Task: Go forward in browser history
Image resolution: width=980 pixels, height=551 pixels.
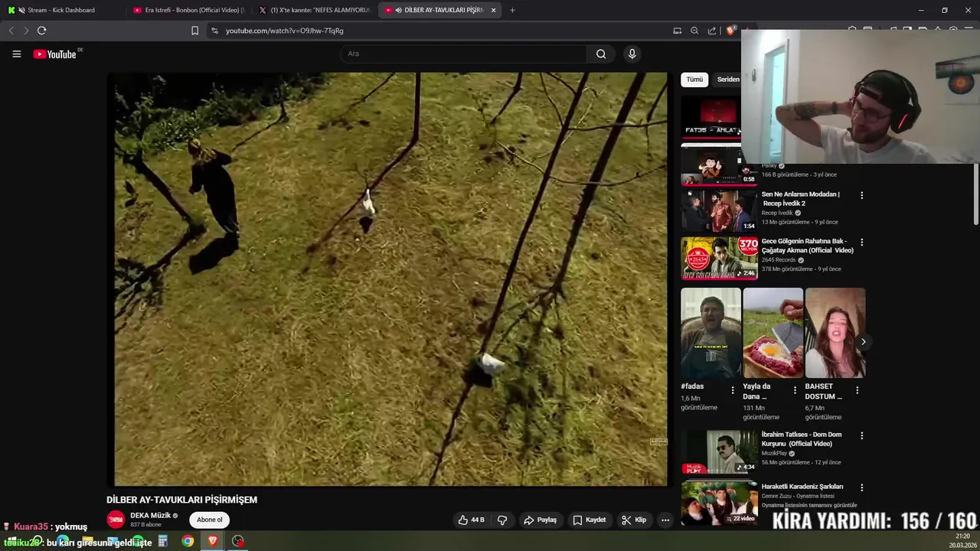Action: point(25,31)
